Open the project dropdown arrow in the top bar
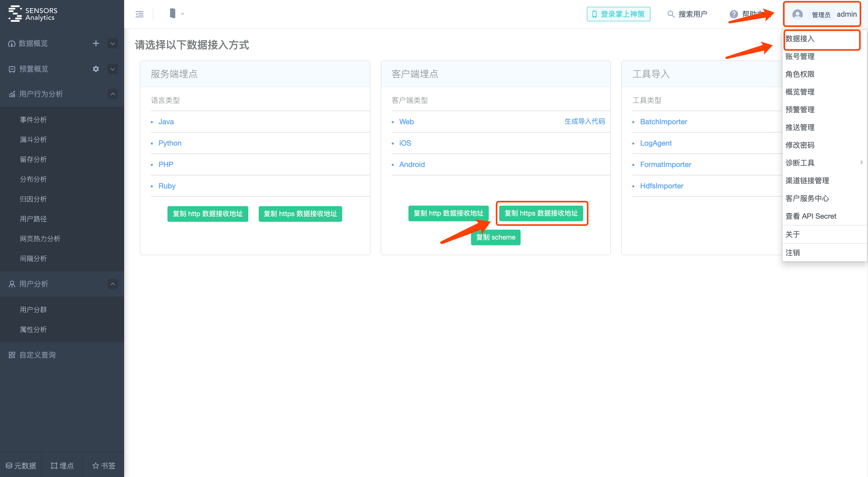 click(183, 14)
